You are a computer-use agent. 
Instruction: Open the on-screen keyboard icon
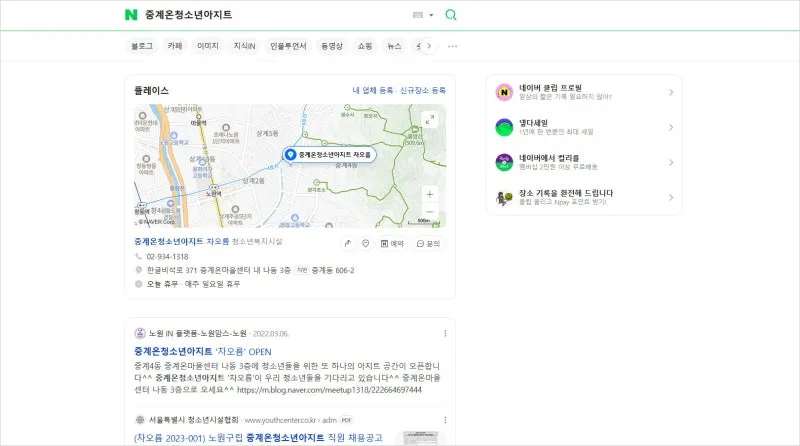[x=418, y=15]
